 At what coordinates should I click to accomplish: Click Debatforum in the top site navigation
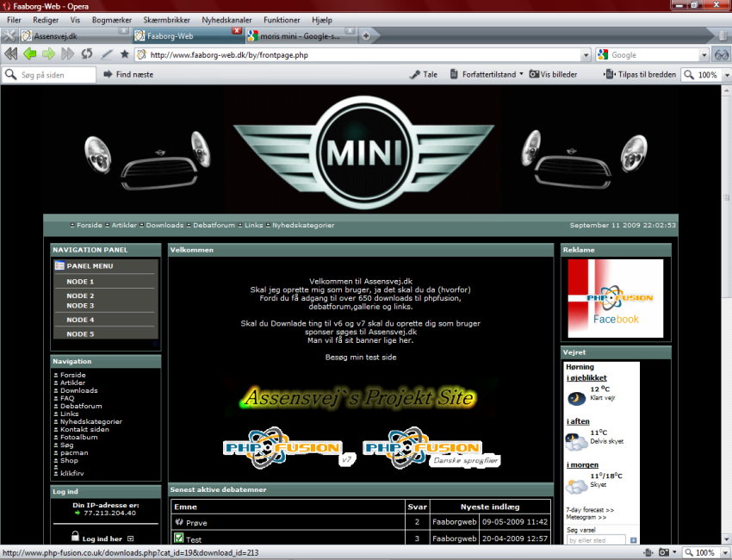tap(214, 225)
